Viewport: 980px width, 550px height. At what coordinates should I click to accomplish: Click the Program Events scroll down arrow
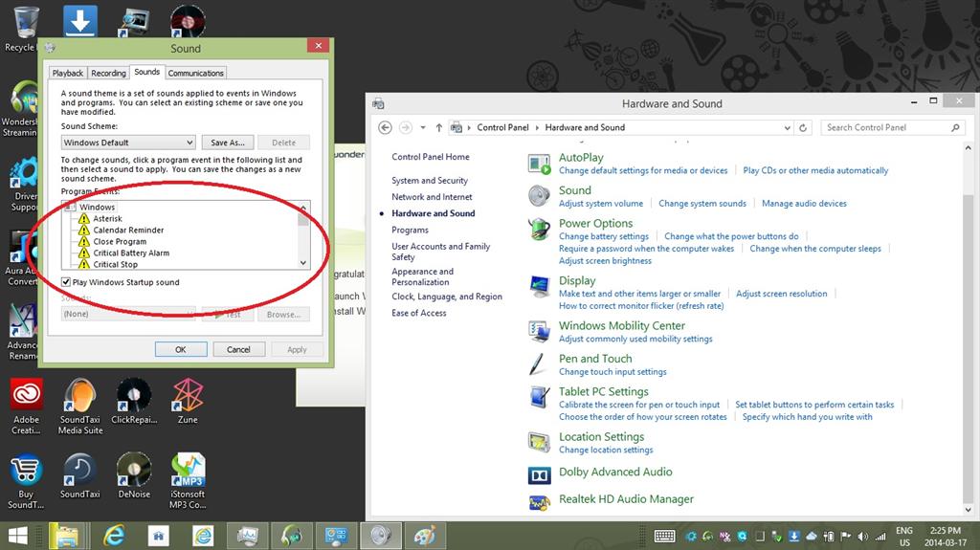(x=303, y=263)
